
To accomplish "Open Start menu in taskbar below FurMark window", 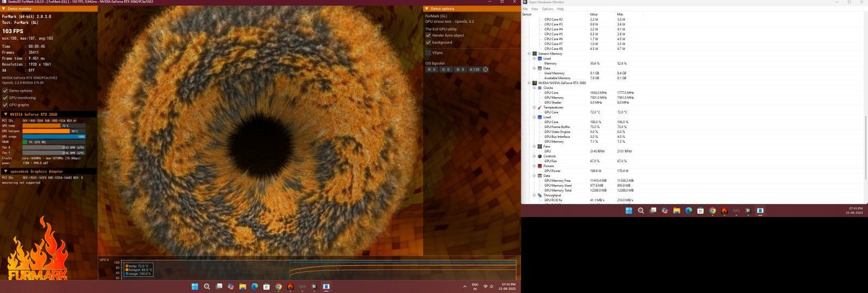I will 195,287.
